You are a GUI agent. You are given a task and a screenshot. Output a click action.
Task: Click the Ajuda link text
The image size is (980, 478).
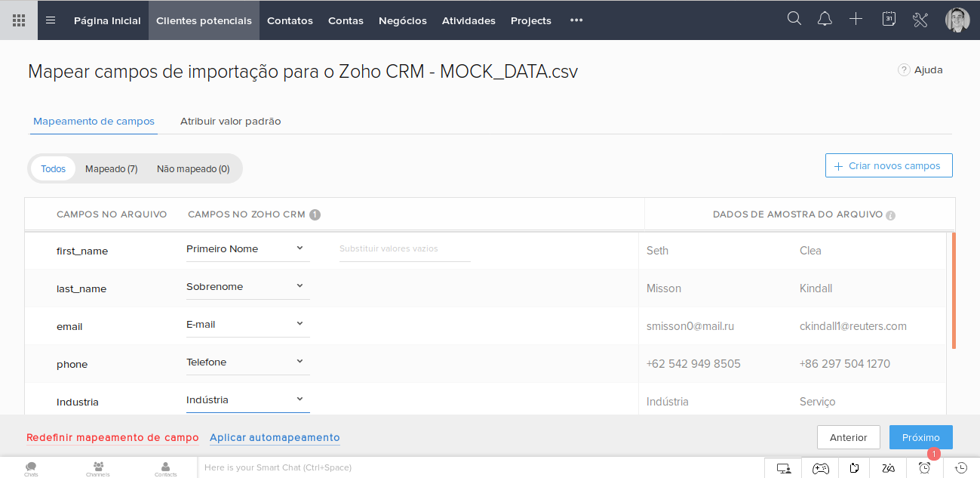click(929, 69)
